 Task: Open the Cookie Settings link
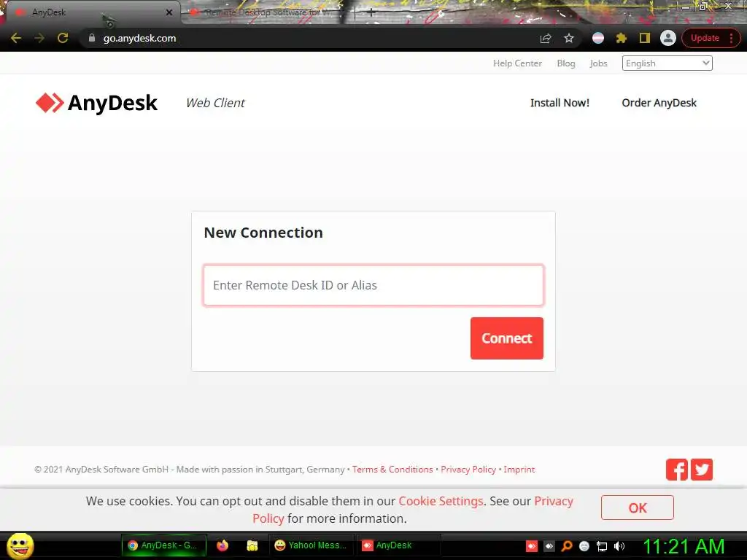coord(441,502)
